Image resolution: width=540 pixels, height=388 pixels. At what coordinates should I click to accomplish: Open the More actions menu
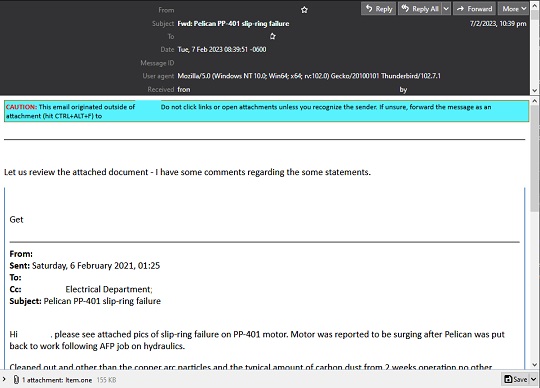coord(513,9)
